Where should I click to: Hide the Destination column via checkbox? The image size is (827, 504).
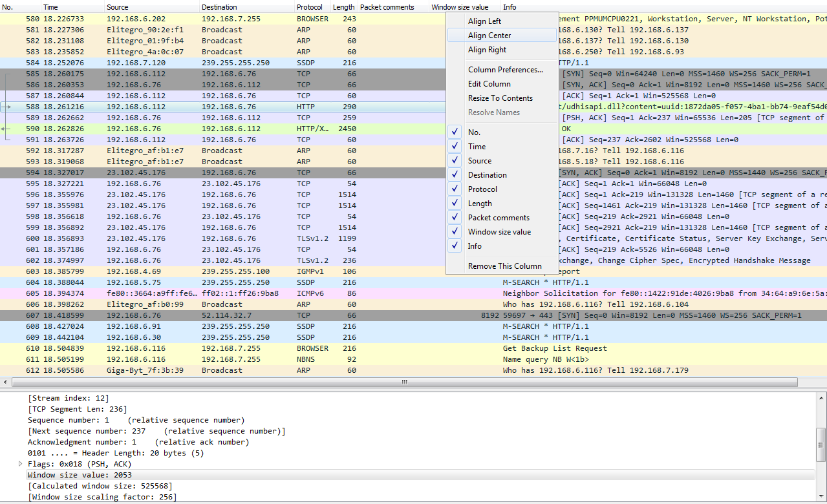[x=456, y=175]
